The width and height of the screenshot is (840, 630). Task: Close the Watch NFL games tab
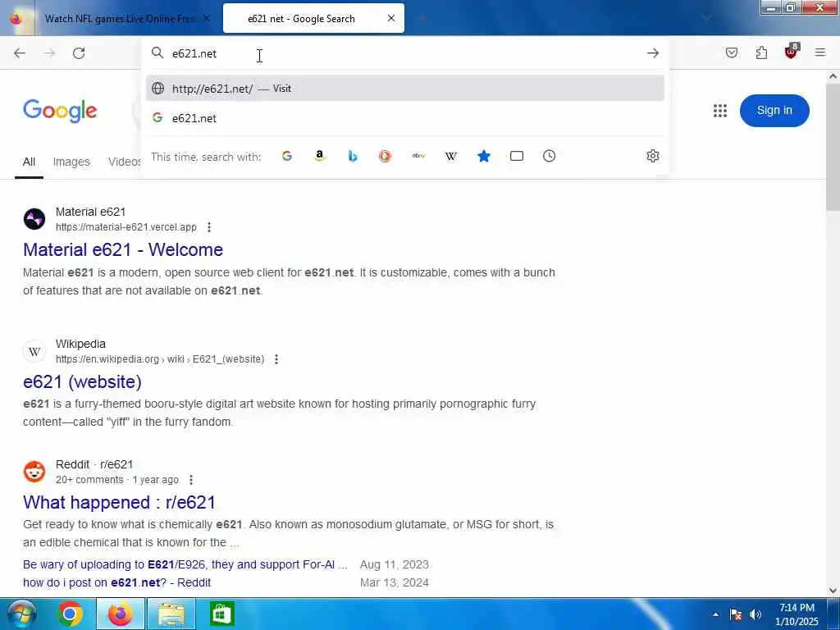(x=206, y=19)
